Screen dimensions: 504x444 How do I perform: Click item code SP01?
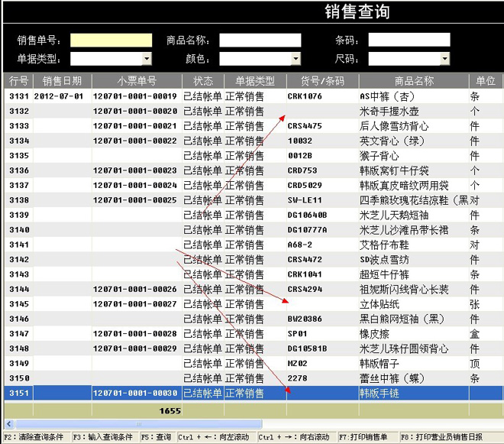pyautogui.click(x=297, y=334)
